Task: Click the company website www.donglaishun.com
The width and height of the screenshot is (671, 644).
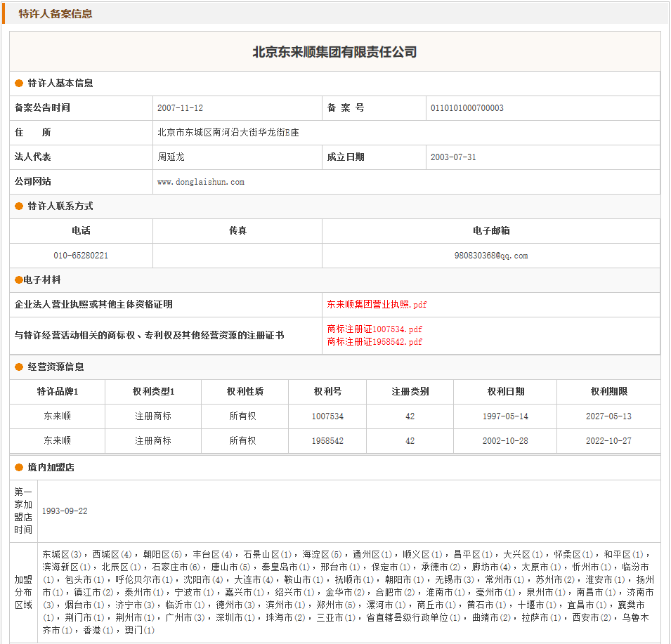Action: (x=200, y=182)
